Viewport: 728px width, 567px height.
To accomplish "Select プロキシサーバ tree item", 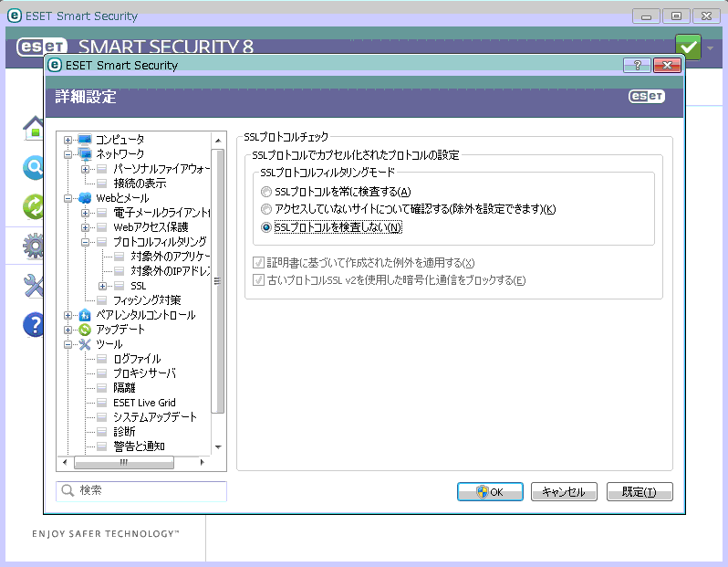I will [x=144, y=373].
